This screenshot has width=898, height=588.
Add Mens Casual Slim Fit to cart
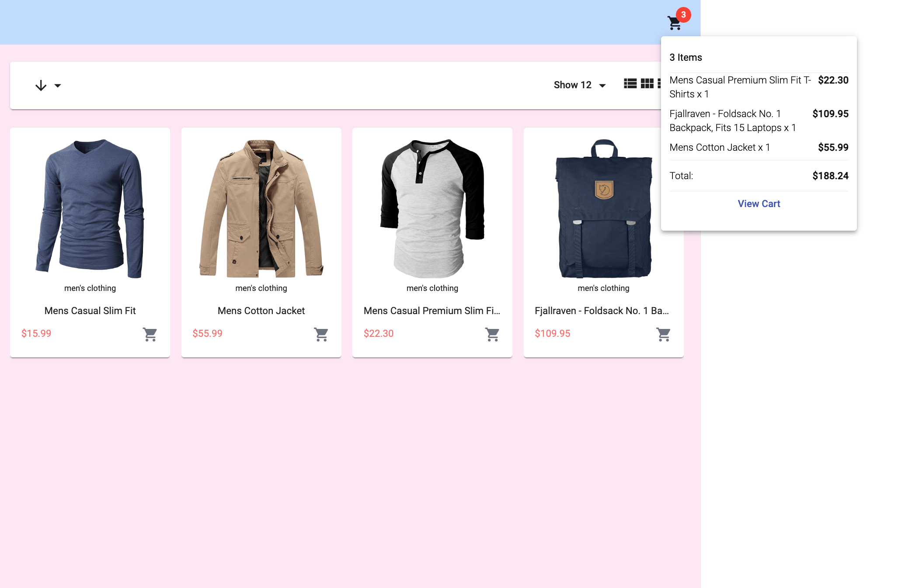(x=150, y=334)
